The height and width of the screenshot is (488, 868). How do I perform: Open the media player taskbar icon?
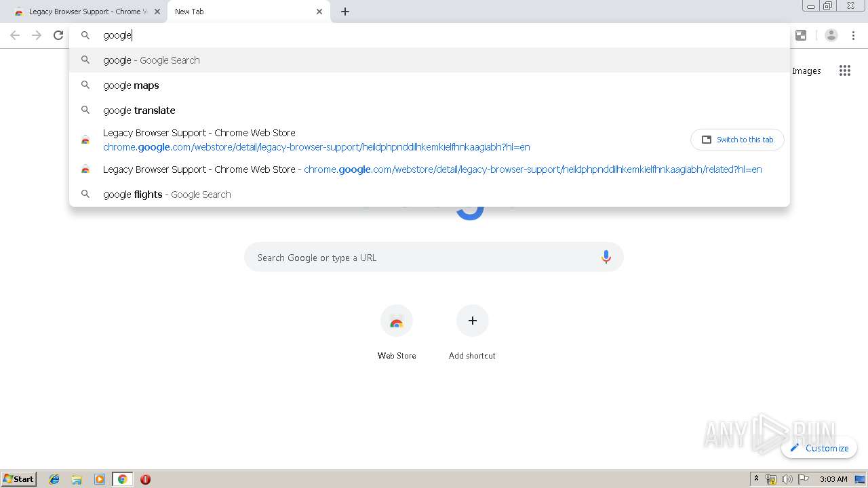[x=100, y=479]
